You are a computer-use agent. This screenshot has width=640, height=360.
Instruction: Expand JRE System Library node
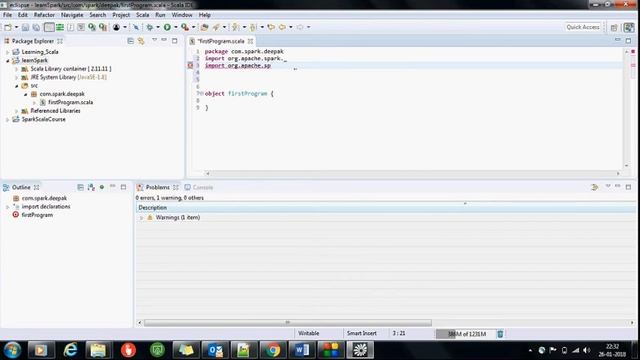(x=16, y=77)
